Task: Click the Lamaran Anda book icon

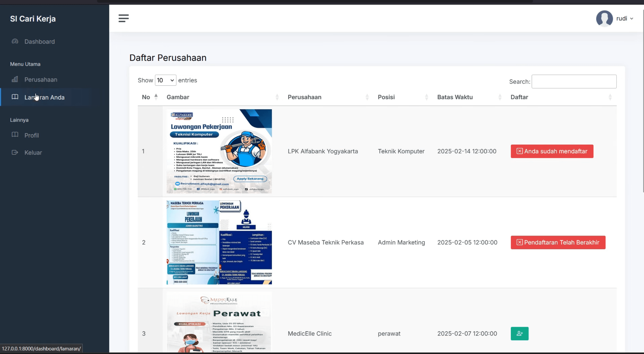Action: [x=15, y=97]
